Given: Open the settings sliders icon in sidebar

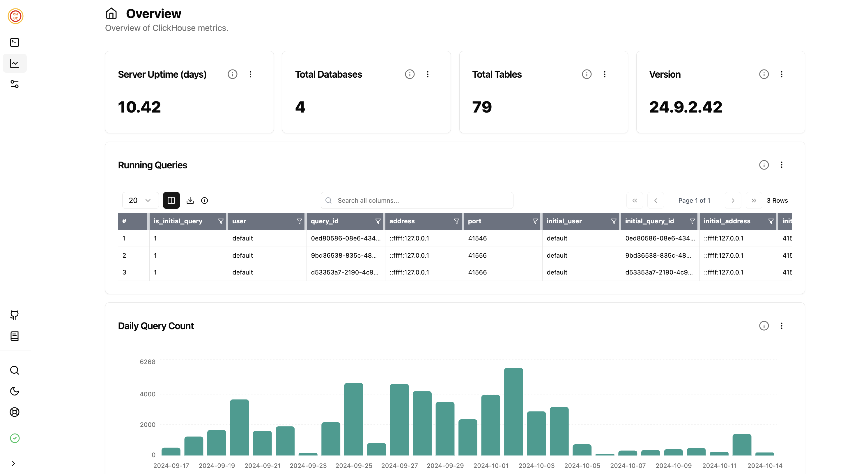Looking at the screenshot, I should [15, 84].
